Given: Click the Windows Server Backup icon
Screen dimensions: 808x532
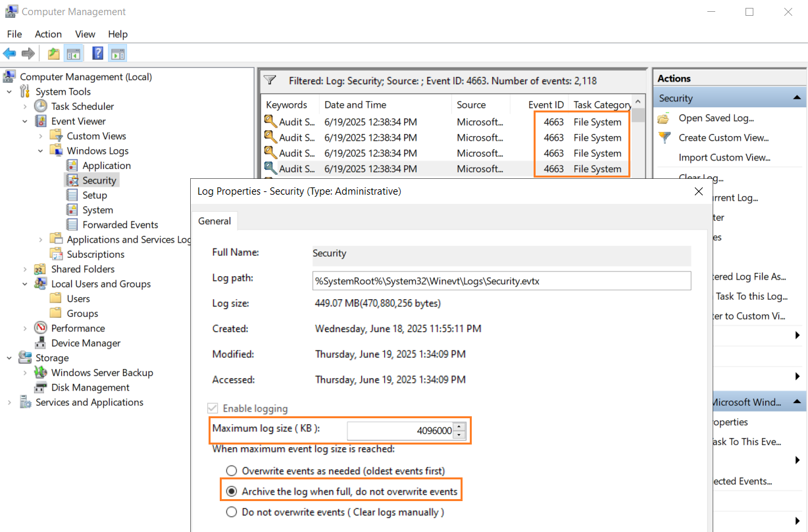Looking at the screenshot, I should pyautogui.click(x=41, y=372).
